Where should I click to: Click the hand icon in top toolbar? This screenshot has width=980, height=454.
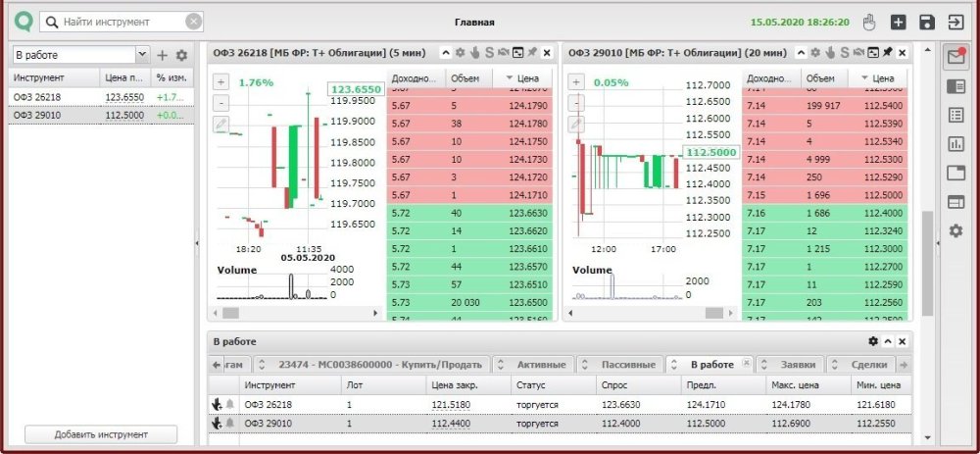click(868, 22)
